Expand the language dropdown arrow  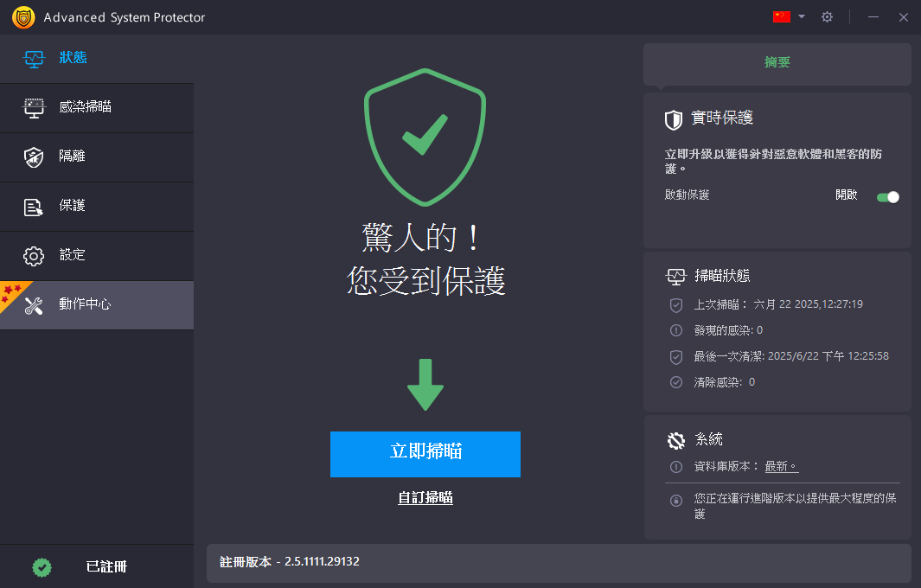pyautogui.click(x=801, y=17)
